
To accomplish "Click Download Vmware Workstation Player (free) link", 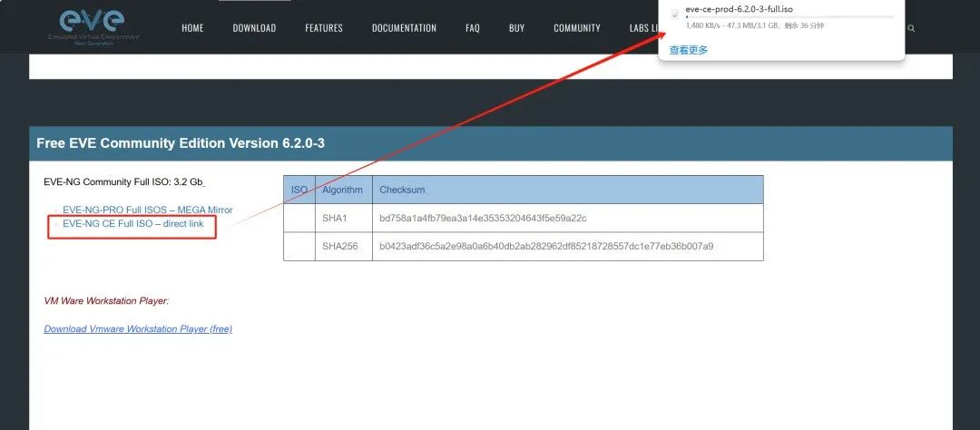I will click(x=138, y=328).
